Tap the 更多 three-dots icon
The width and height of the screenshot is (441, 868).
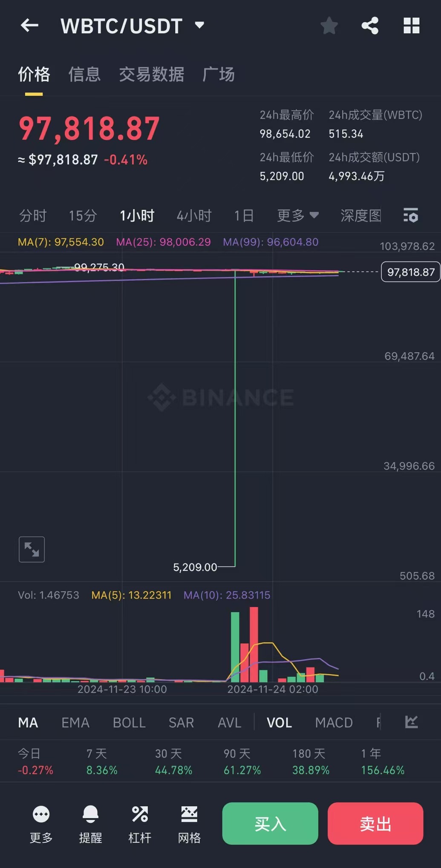tap(41, 814)
